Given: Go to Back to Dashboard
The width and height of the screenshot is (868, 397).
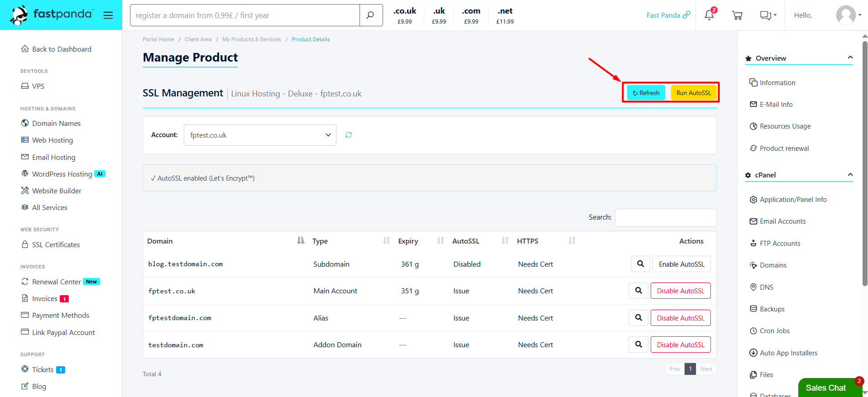Looking at the screenshot, I should [x=56, y=49].
